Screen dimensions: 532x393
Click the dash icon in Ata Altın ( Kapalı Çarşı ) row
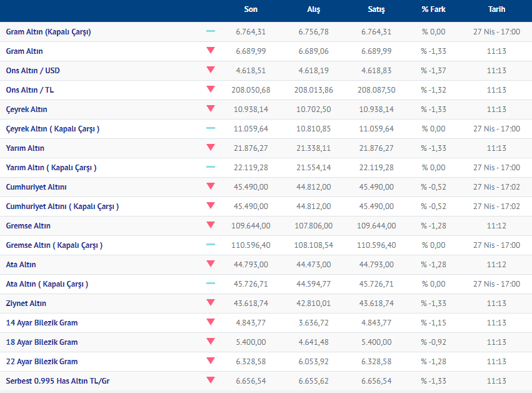(x=210, y=283)
